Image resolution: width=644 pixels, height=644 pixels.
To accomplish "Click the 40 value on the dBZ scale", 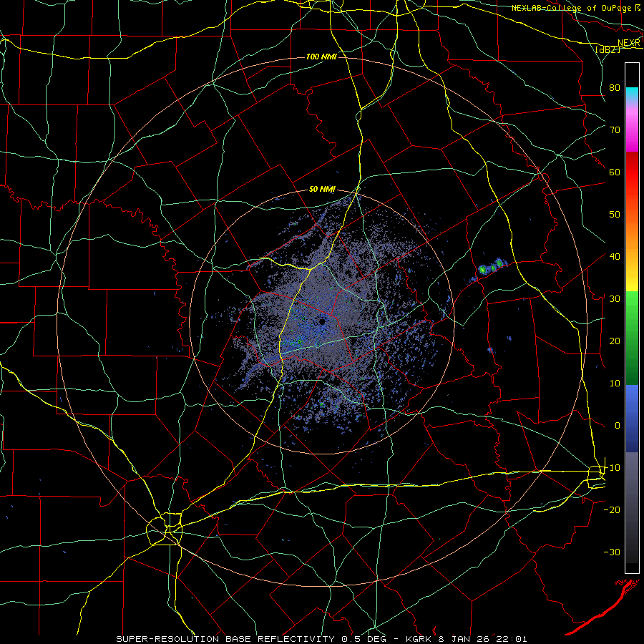I will (x=615, y=257).
